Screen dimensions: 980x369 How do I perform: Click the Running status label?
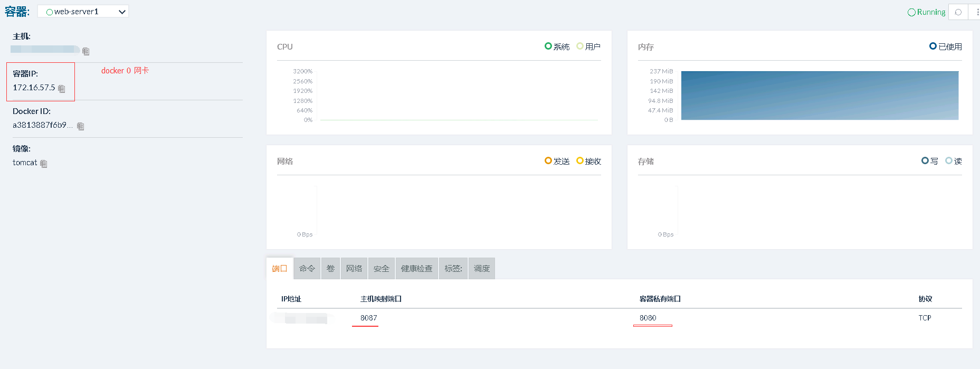click(x=927, y=12)
